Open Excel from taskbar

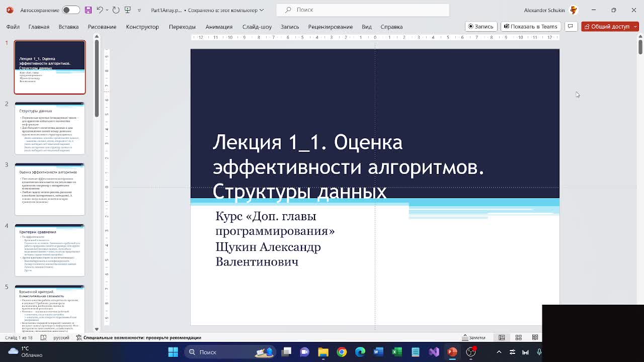click(397, 352)
